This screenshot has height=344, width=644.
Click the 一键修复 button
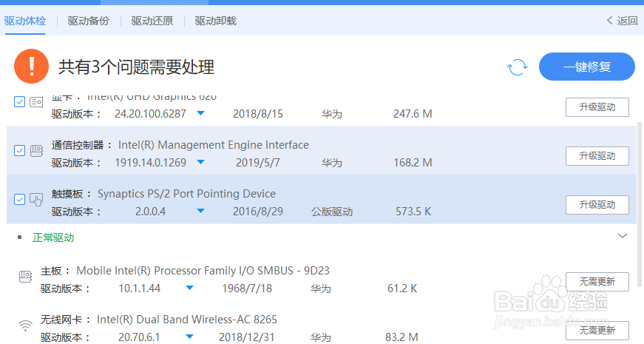587,67
